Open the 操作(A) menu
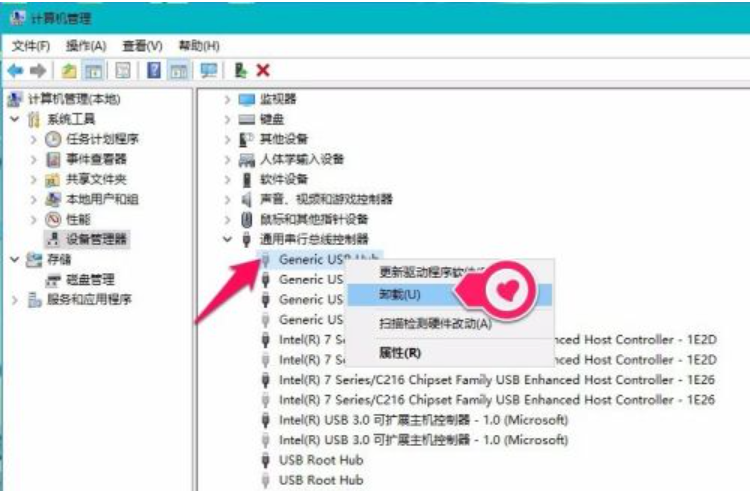This screenshot has width=754, height=491. [x=86, y=46]
